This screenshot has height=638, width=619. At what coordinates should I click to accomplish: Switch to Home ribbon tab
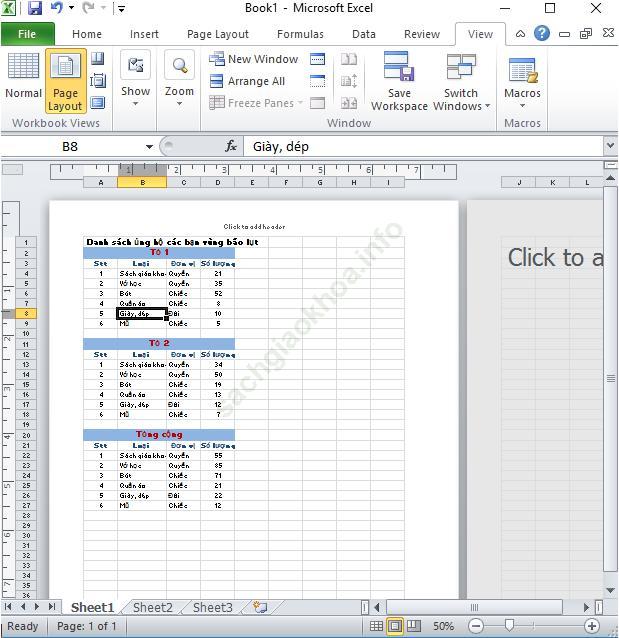87,34
